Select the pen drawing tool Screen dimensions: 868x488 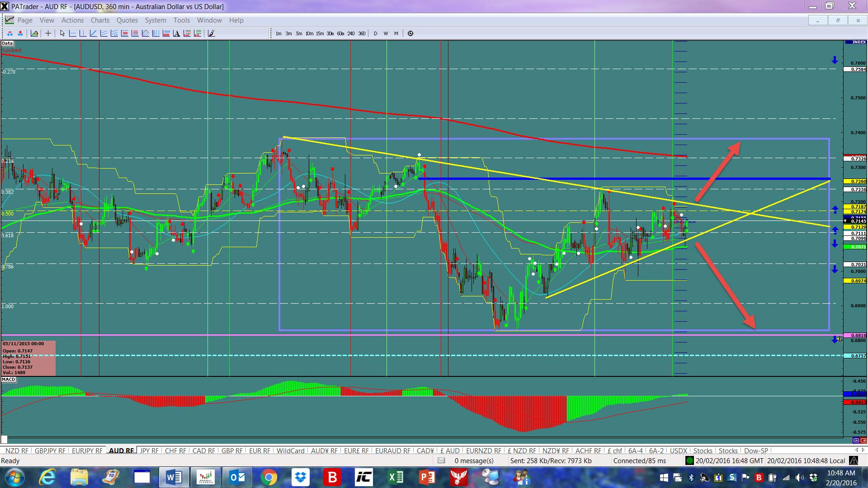click(211, 33)
